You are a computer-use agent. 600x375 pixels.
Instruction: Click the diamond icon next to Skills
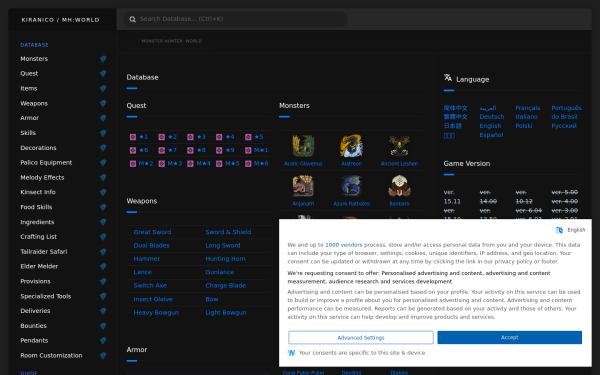pyautogui.click(x=103, y=133)
